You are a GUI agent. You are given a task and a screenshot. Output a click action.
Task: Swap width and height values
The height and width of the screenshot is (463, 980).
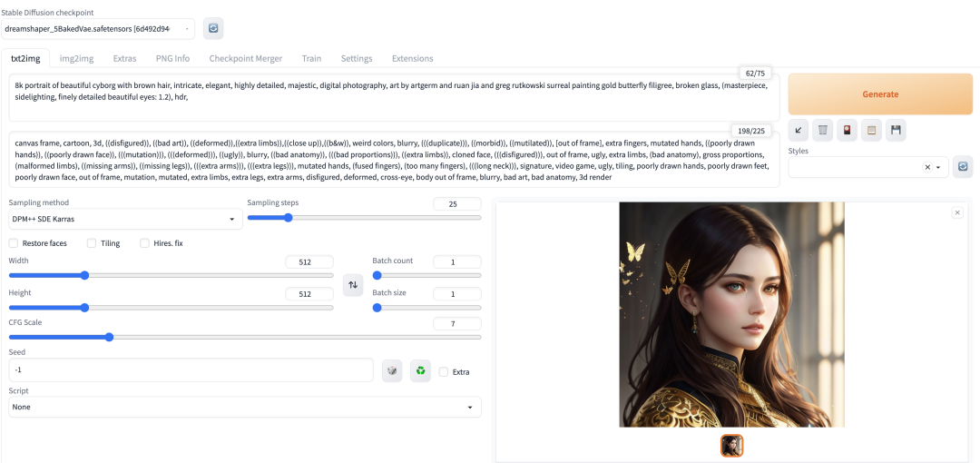coord(353,285)
